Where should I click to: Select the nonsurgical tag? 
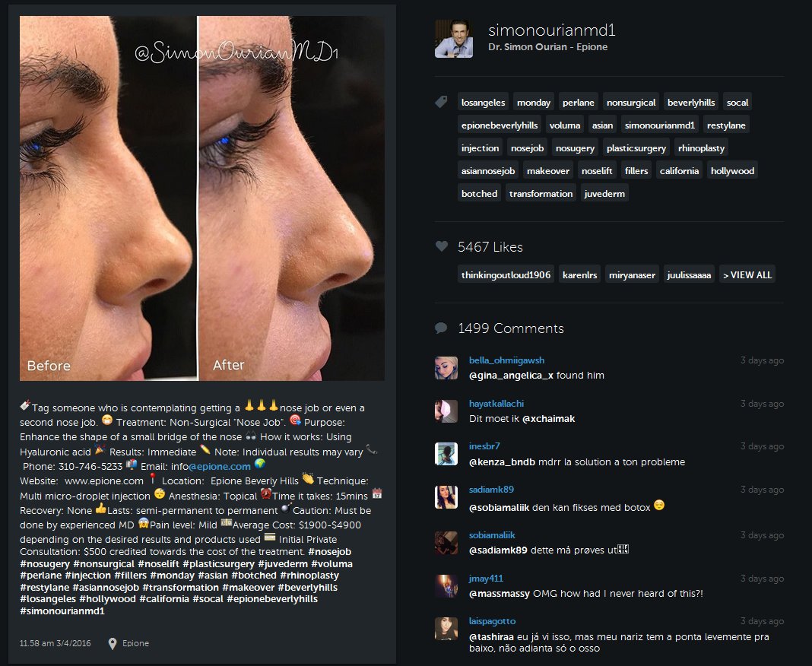(x=631, y=103)
